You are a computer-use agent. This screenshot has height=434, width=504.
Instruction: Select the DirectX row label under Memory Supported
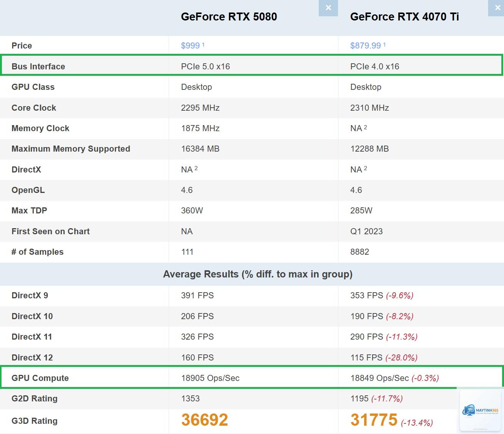click(26, 169)
